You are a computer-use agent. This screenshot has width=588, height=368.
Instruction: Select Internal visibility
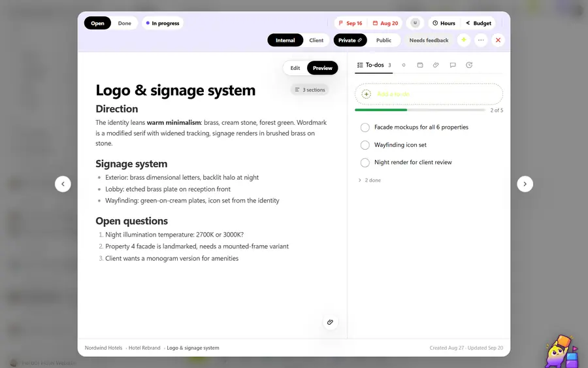(286, 40)
